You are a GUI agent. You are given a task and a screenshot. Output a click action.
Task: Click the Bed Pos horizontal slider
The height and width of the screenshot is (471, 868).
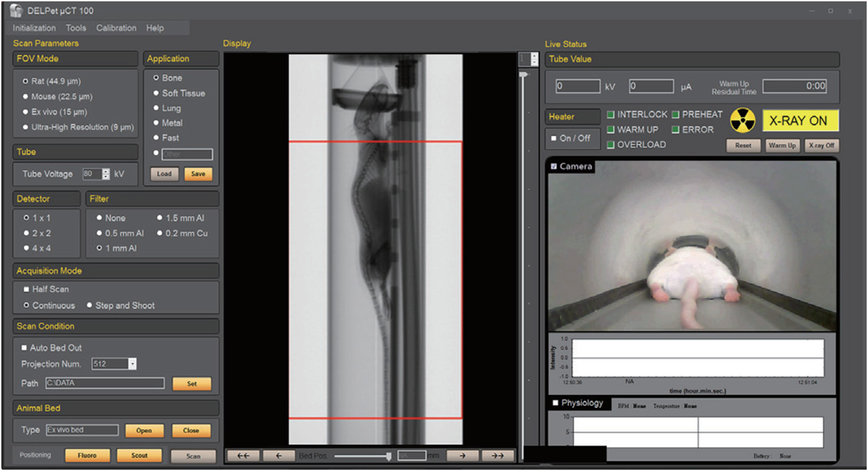(x=362, y=456)
